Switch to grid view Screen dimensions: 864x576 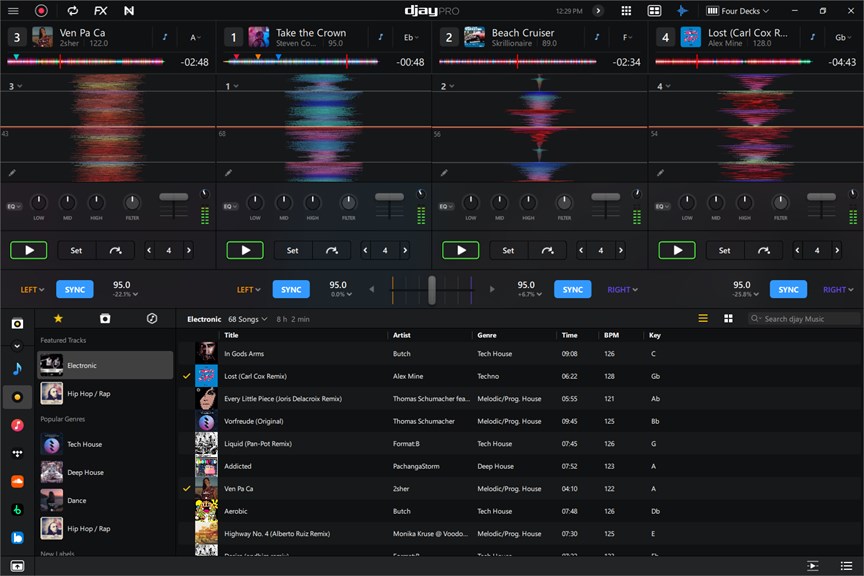tap(728, 319)
